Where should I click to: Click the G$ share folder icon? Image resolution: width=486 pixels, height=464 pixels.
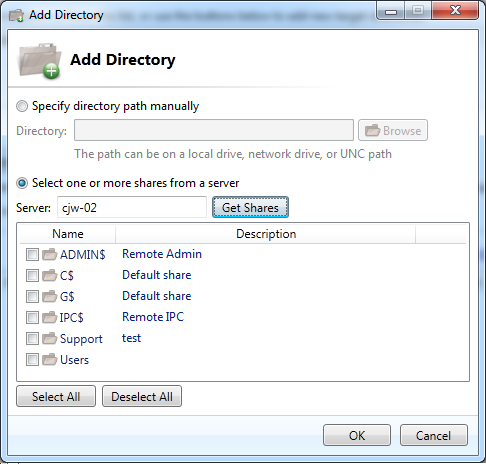[50, 296]
